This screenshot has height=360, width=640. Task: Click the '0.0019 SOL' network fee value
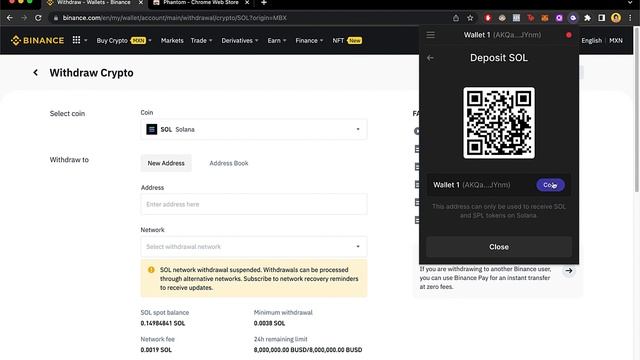pyautogui.click(x=156, y=350)
